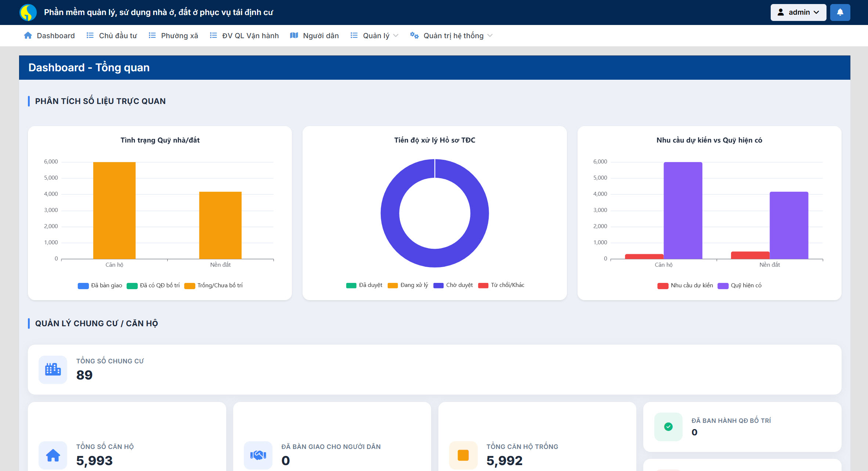868x471 pixels.
Task: Click the house icon in Tổng số căn hộ card
Action: 53,455
